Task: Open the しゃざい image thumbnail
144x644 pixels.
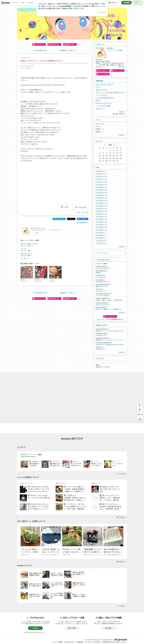Action: pos(55,272)
